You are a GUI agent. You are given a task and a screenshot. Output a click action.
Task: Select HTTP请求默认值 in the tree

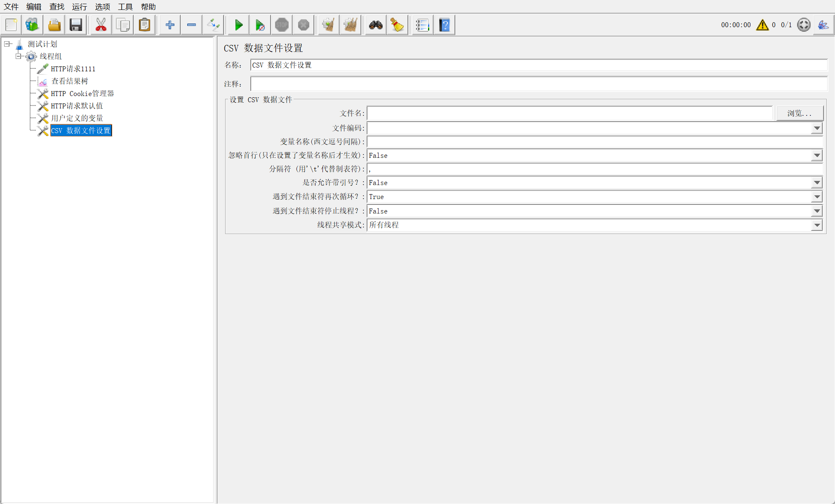pos(77,106)
